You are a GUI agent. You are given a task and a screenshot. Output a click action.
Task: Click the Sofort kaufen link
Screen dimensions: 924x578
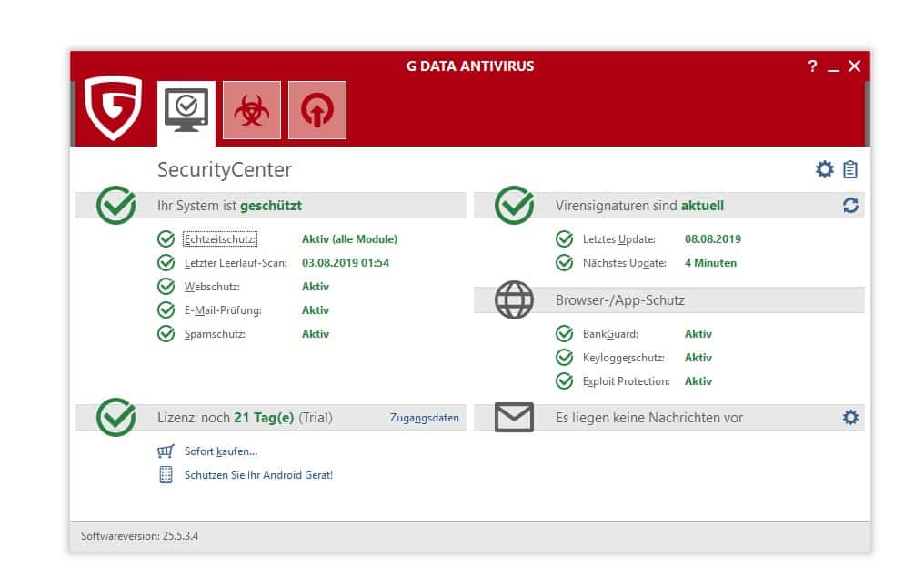[221, 451]
